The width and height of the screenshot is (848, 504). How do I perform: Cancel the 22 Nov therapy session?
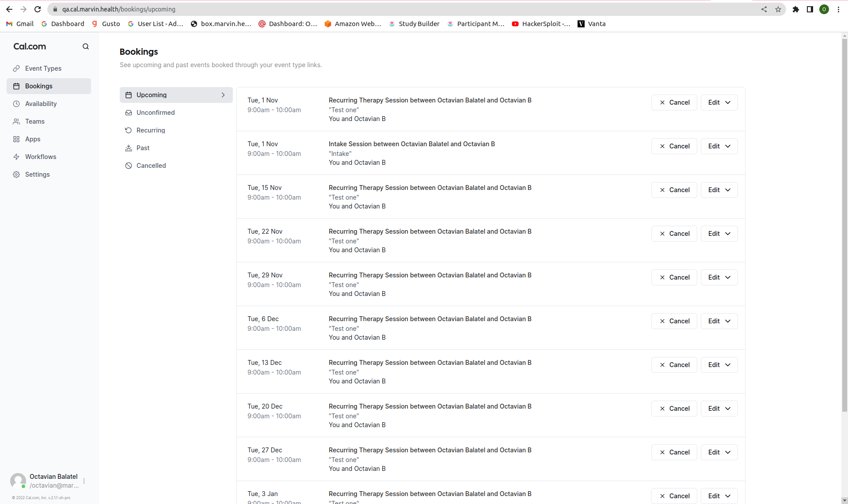(x=674, y=234)
